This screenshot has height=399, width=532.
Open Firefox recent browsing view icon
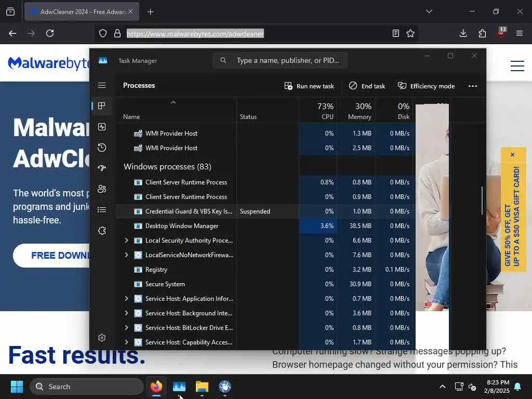click(x=10, y=12)
